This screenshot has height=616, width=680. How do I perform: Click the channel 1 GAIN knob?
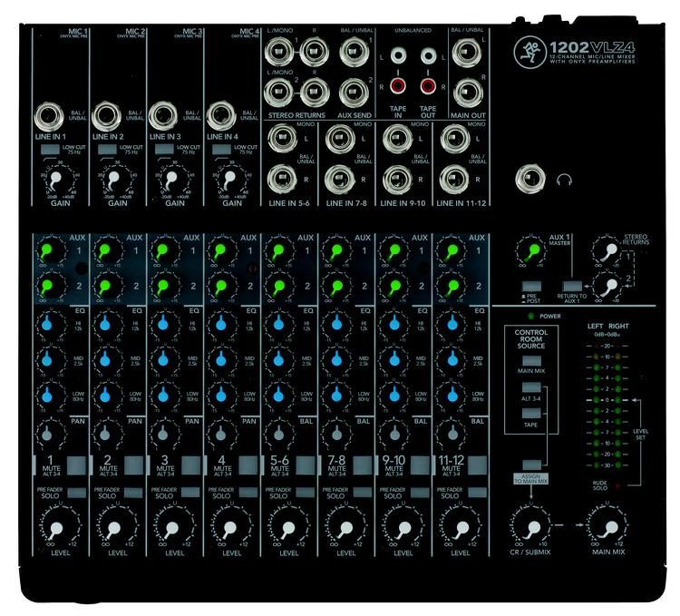(x=56, y=179)
